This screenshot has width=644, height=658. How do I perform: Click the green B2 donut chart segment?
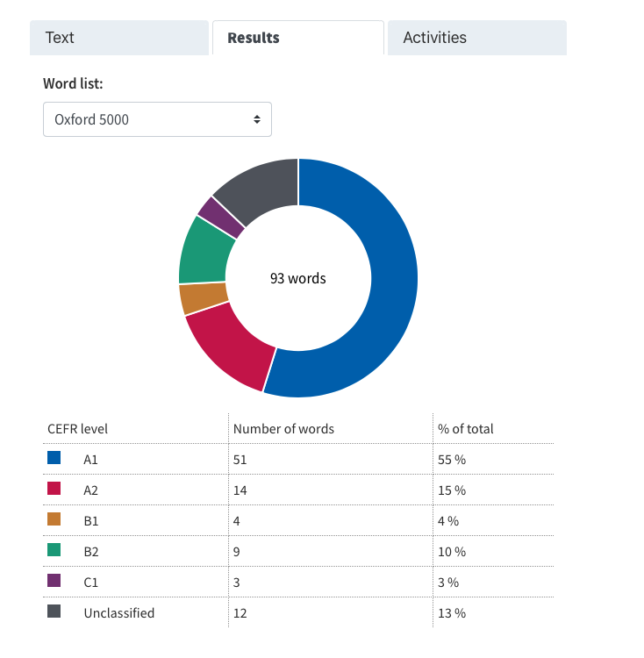click(204, 253)
